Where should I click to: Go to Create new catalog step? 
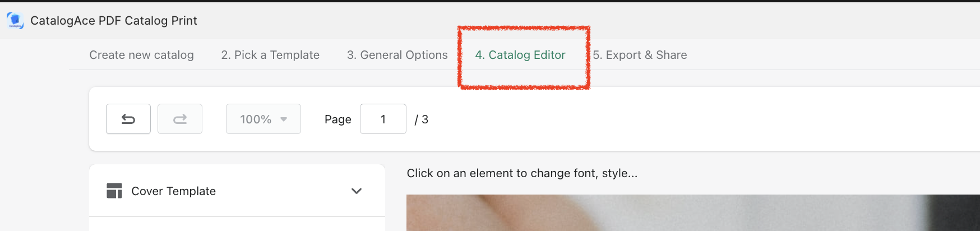coord(141,55)
